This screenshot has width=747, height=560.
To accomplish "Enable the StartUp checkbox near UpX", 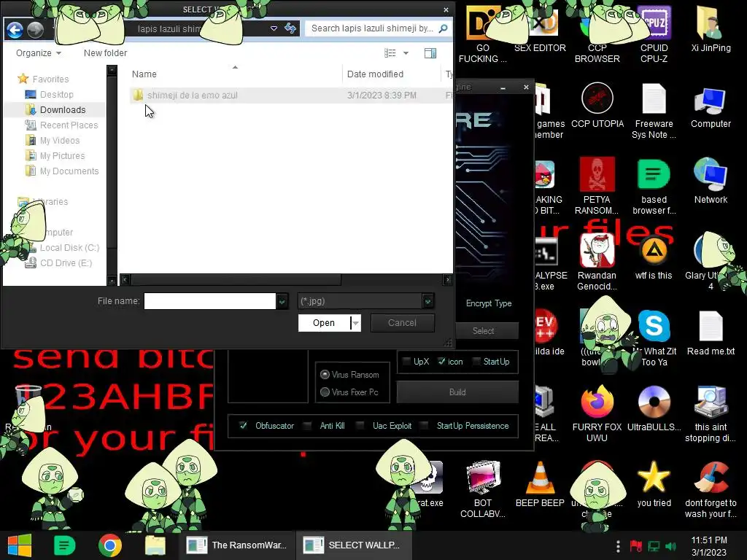I will pos(476,362).
